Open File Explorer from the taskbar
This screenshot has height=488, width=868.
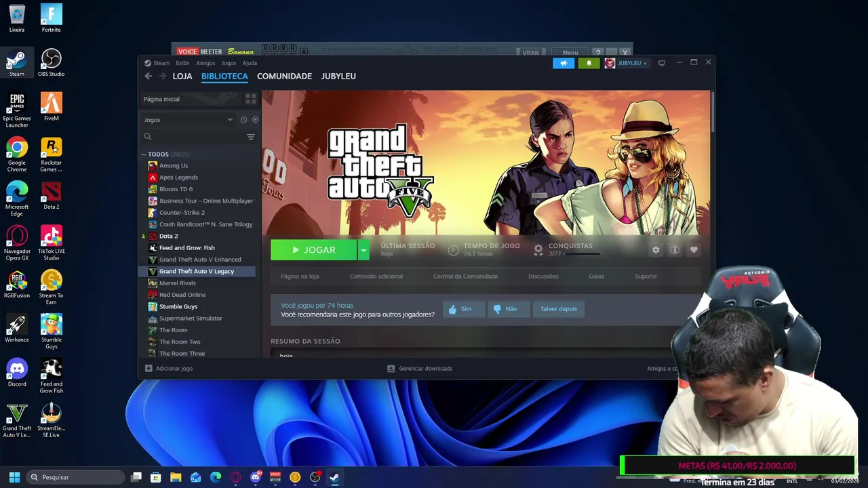pos(176,477)
